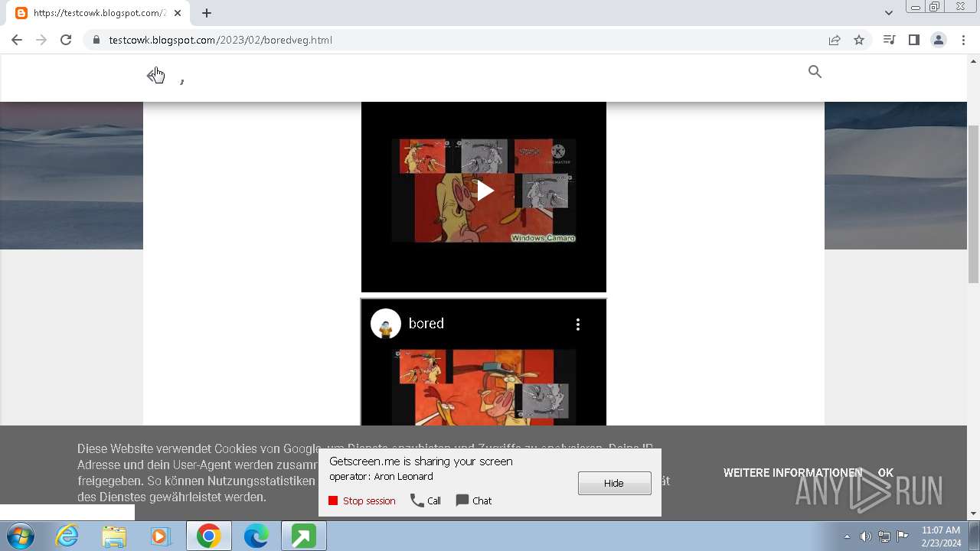Open the Windows Start menu

pyautogui.click(x=19, y=536)
